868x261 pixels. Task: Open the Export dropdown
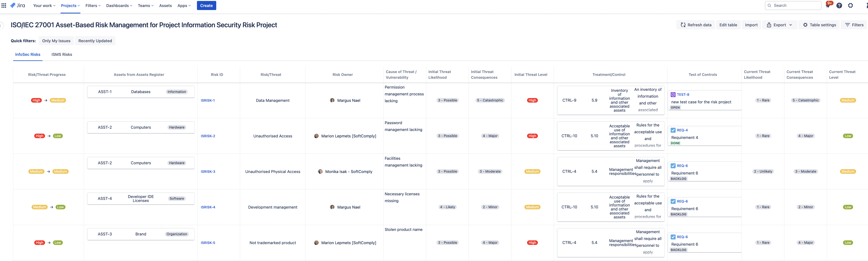[x=780, y=25]
